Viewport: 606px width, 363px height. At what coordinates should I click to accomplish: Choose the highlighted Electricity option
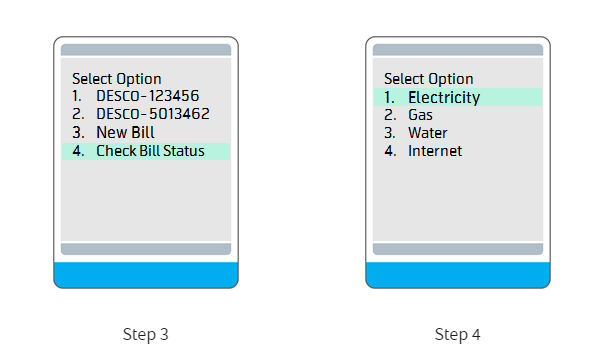tap(458, 97)
